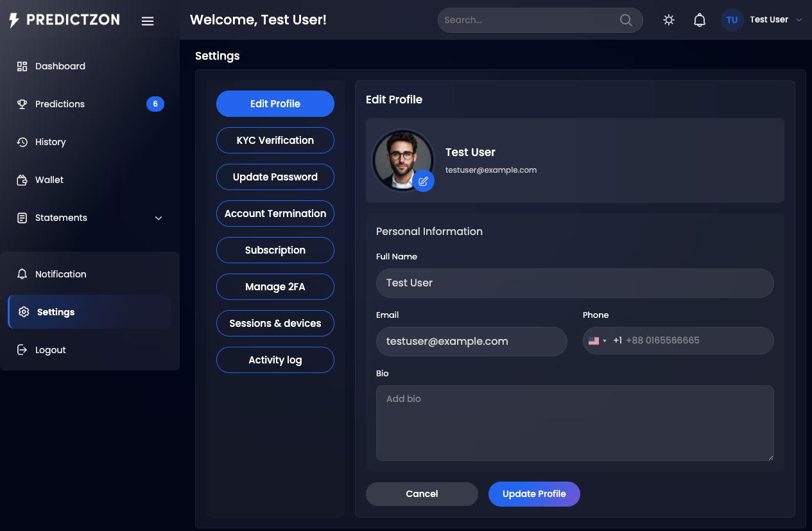Click the Logout arrow icon

click(22, 350)
